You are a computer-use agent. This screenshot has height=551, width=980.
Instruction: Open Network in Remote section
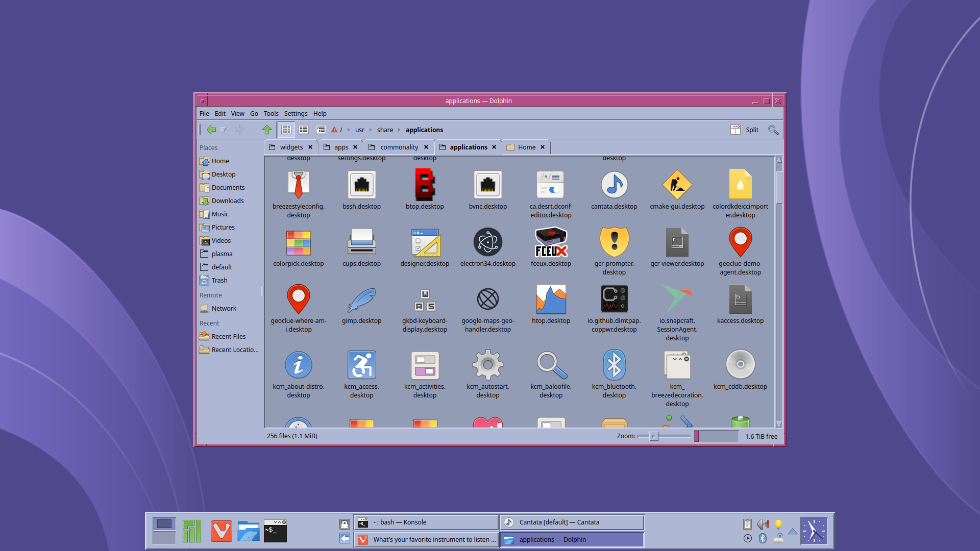point(224,309)
